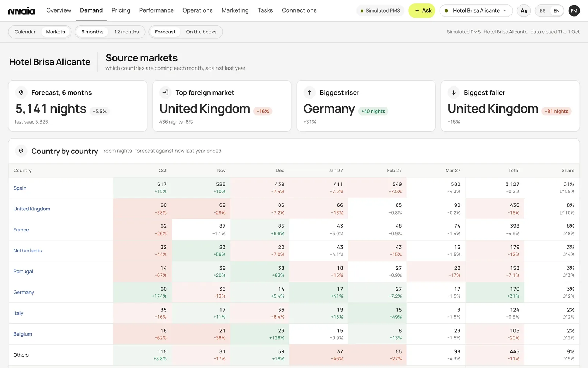The width and height of the screenshot is (588, 368).
Task: Open the Spain country link
Action: coord(20,188)
